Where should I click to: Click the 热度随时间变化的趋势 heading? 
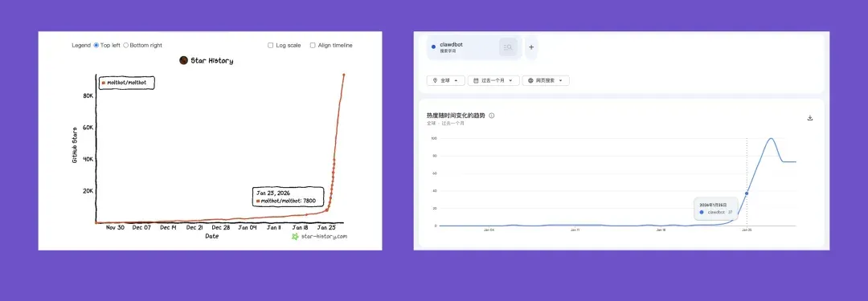(x=457, y=116)
